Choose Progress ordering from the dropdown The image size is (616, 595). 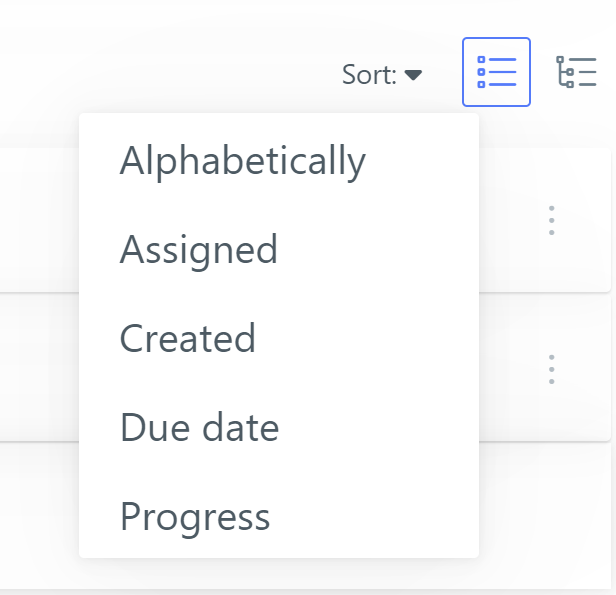[x=195, y=517]
